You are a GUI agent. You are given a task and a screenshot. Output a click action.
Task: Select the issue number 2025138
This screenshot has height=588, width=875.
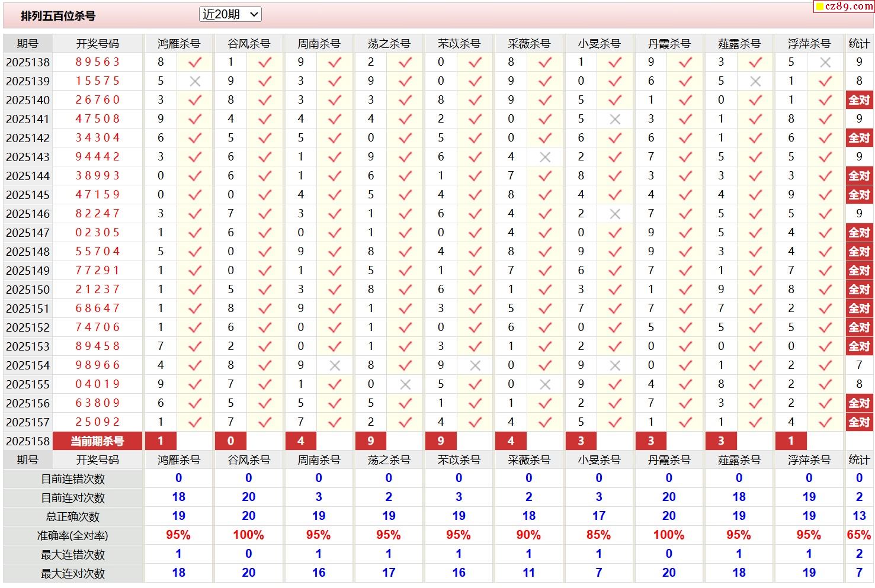tap(28, 62)
